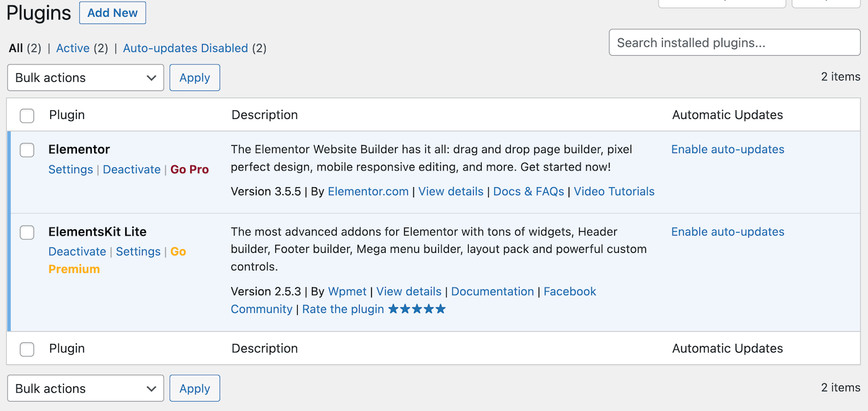868x411 pixels.
Task: View details for ElementsKit Lite
Action: 409,291
